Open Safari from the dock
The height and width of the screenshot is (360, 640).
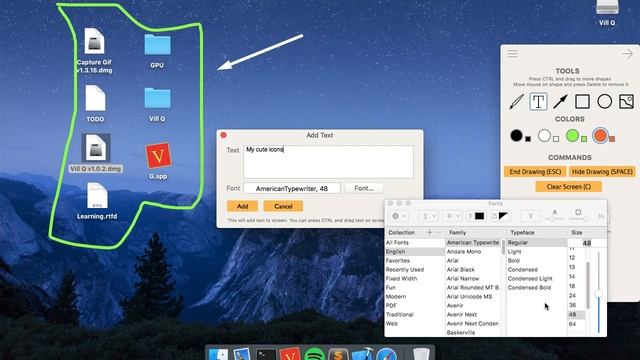tap(386, 354)
